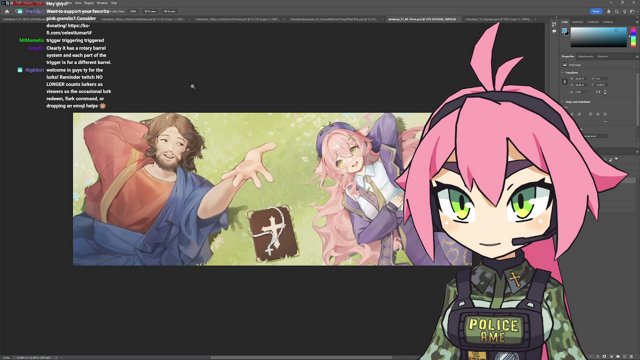Image resolution: width=640 pixels, height=360 pixels.
Task: Collapse the Transform section
Action: (x=563, y=73)
